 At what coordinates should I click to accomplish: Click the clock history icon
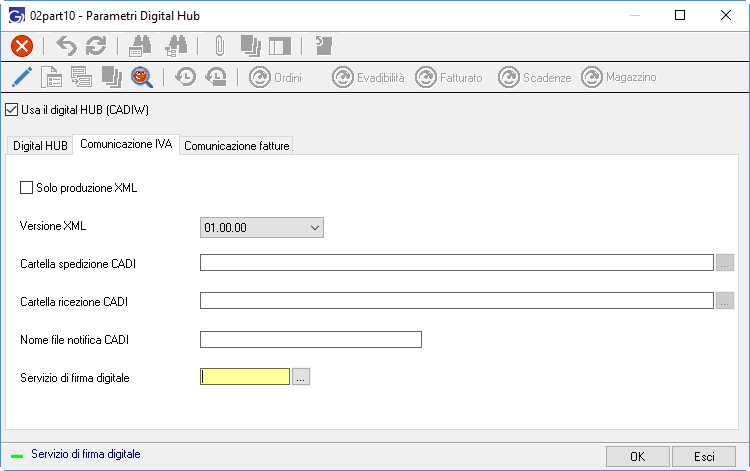[186, 77]
